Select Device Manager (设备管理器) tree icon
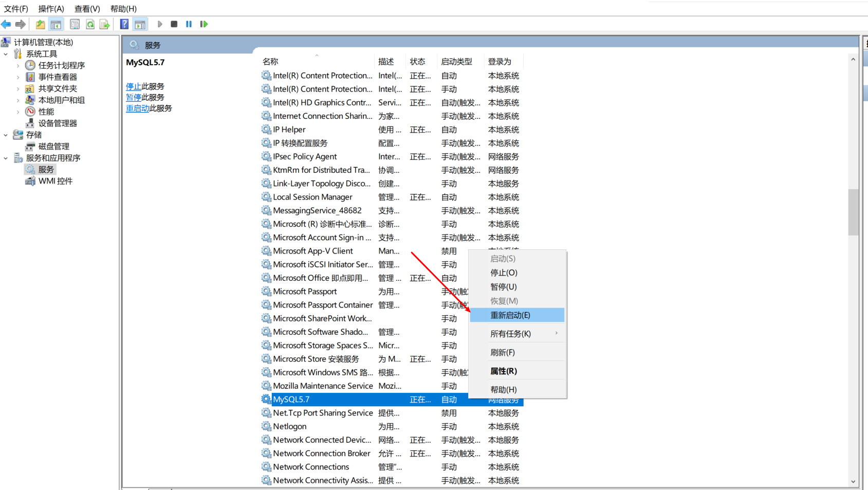Screen dimensions: 868x490 pos(30,123)
